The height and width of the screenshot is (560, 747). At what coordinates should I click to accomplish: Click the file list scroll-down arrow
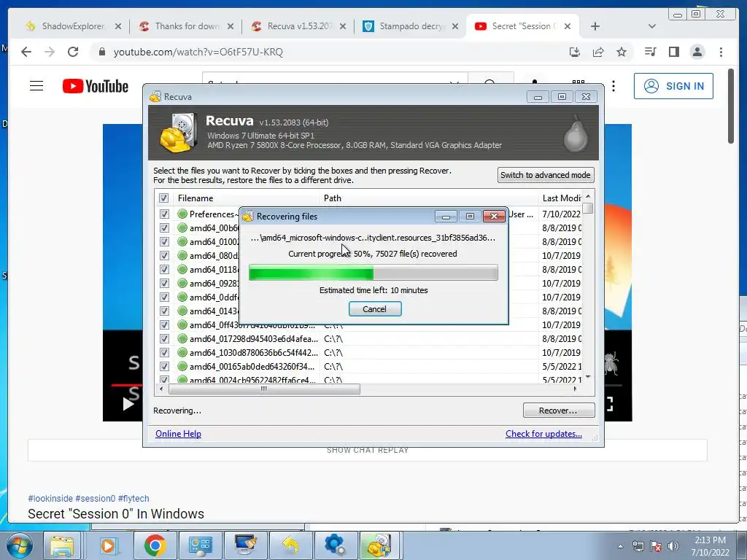point(588,377)
